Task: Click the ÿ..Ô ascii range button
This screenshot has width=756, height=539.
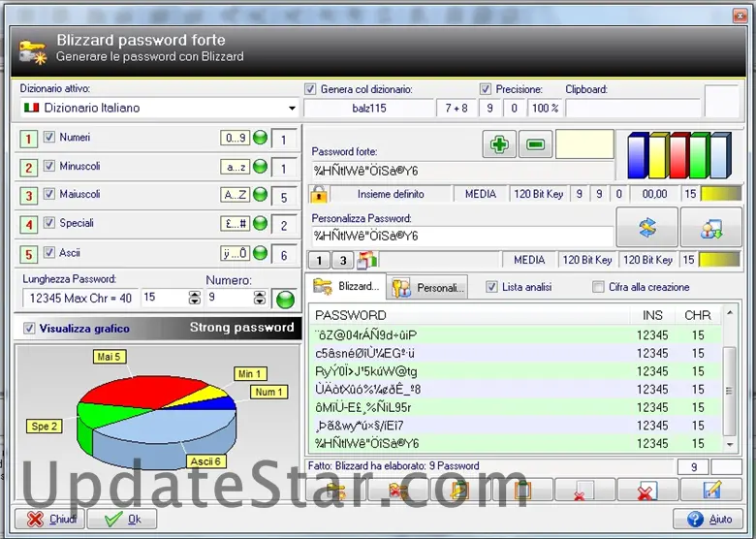Action: point(236,253)
